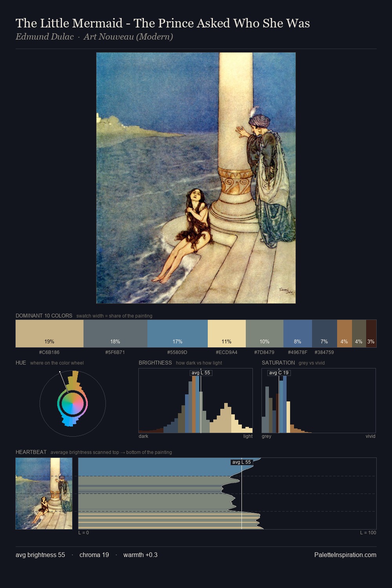Screen dimensions: 392x588
Task: Click the avg L 55 brightness histogram label
Action: coord(201,373)
